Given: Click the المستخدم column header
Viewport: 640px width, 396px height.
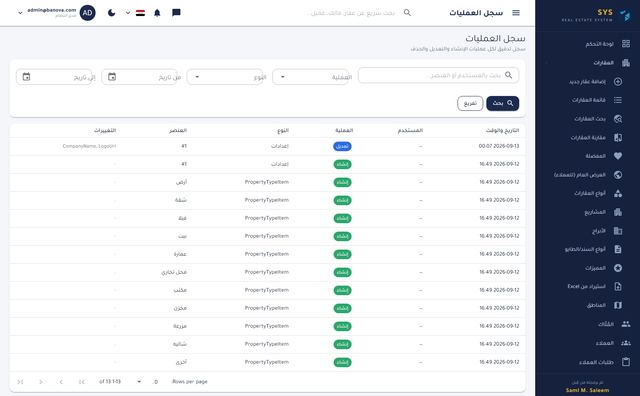Looking at the screenshot, I should (x=410, y=130).
